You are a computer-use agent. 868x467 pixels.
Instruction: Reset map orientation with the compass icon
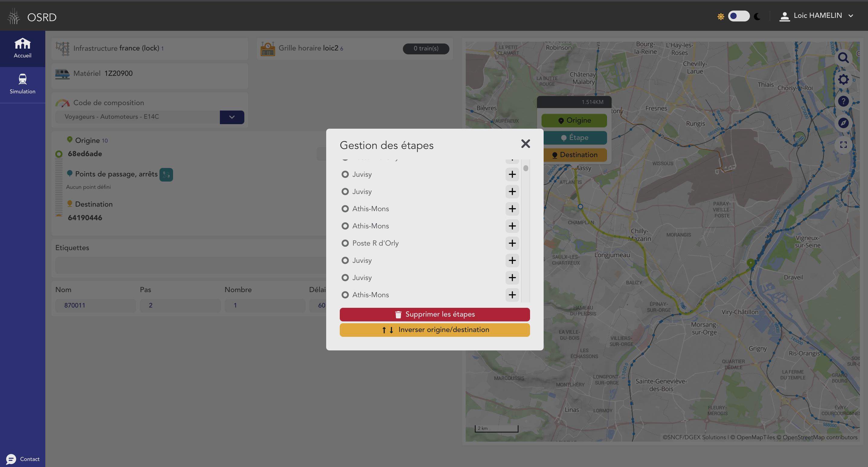[844, 123]
